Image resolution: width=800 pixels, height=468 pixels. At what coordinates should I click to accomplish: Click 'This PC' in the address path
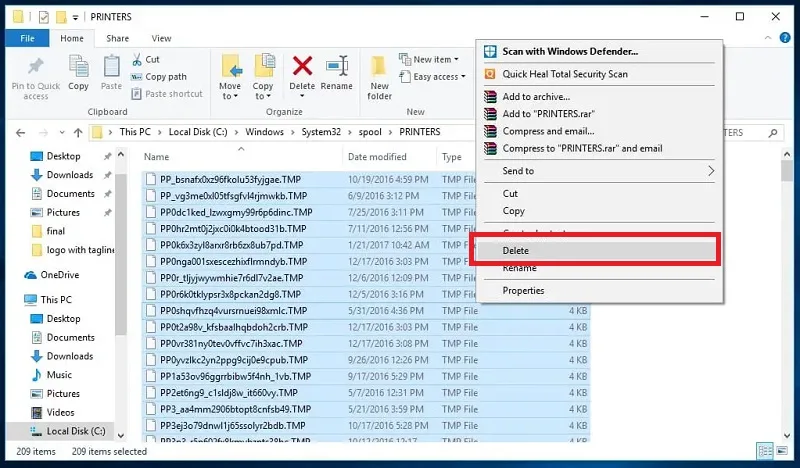[x=135, y=132]
